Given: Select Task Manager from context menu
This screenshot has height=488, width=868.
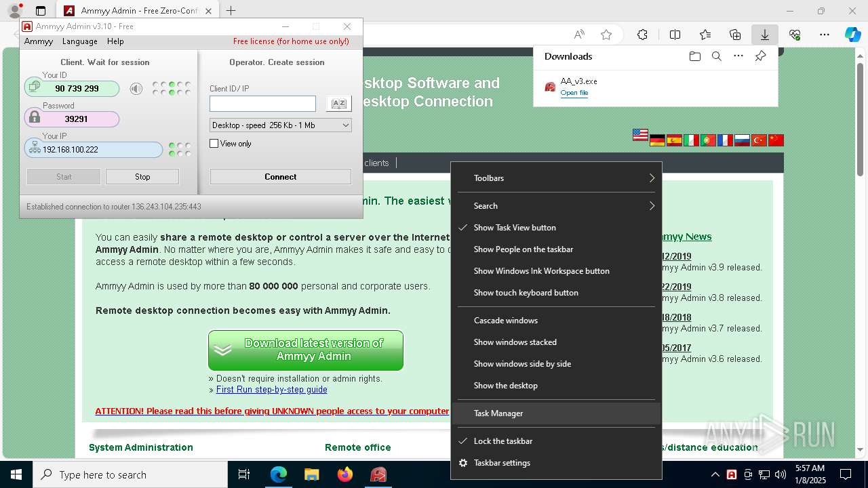Looking at the screenshot, I should tap(556, 413).
